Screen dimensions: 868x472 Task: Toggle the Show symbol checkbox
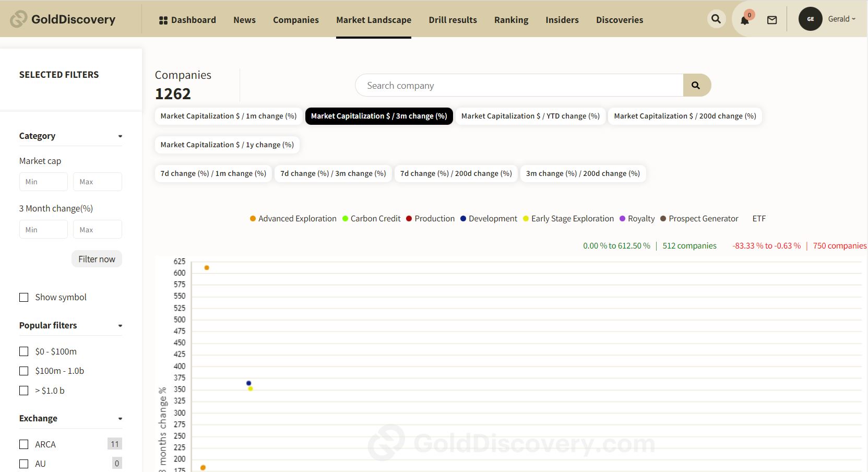24,298
